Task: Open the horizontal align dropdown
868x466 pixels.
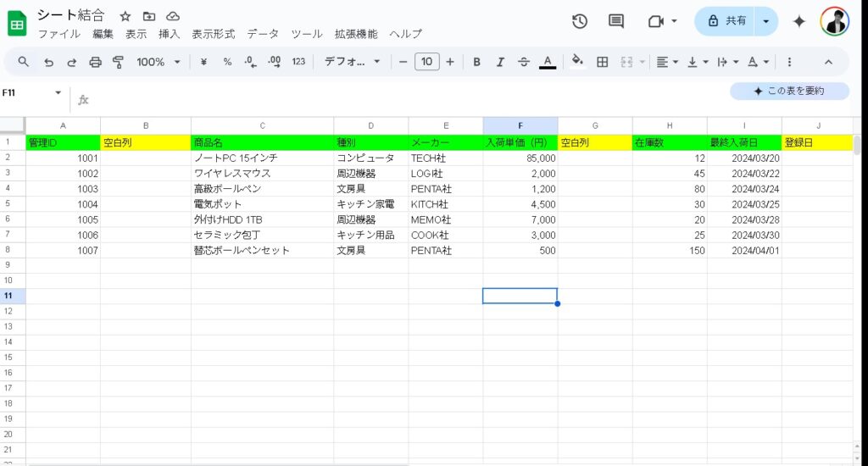Action: (x=667, y=62)
